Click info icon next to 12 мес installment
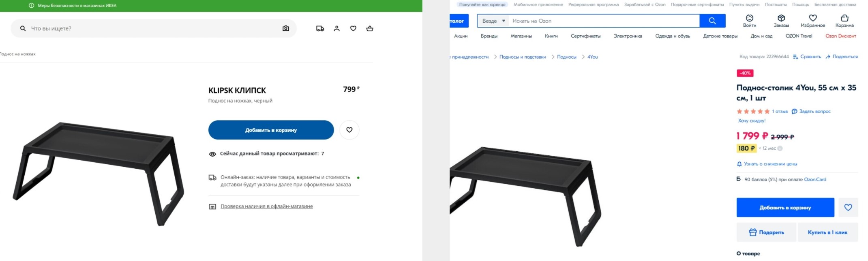This screenshot has height=261, width=868. click(780, 149)
